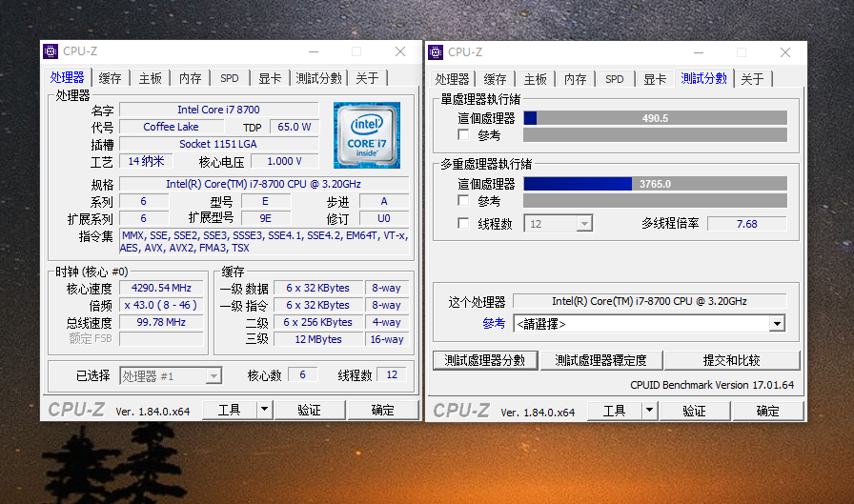Click the 二级 cache value 6 x 256 KBytes

coord(318,322)
